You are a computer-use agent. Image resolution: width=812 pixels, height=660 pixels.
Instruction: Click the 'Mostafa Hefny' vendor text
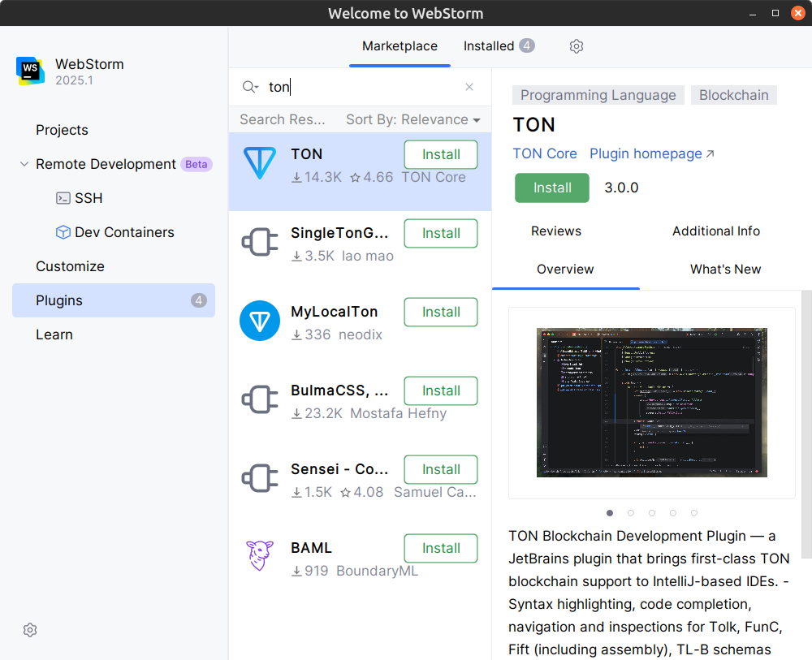(398, 413)
